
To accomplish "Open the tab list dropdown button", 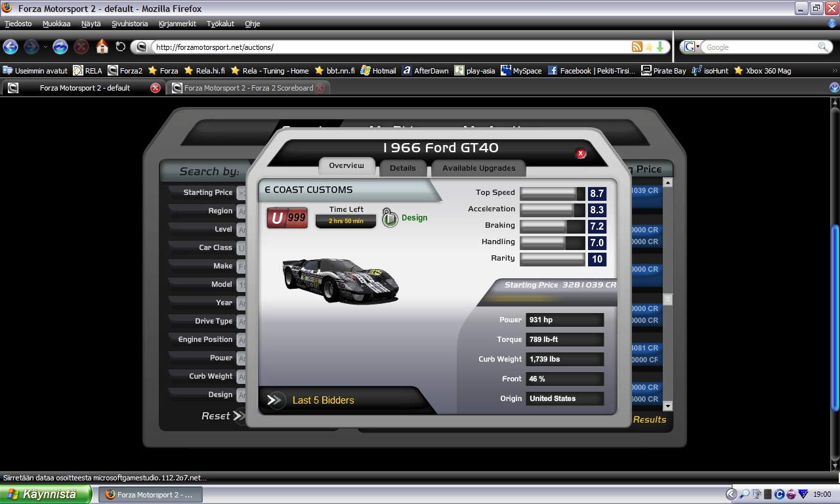I will pos(834,88).
